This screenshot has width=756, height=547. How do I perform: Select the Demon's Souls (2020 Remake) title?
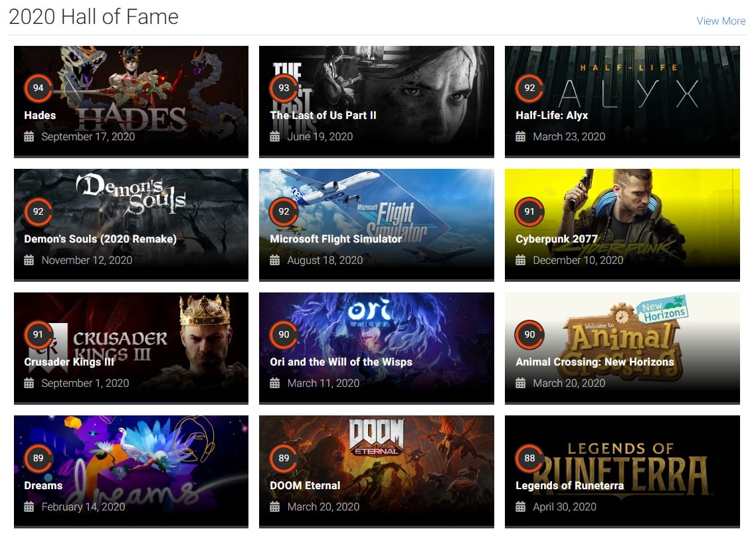(x=100, y=239)
